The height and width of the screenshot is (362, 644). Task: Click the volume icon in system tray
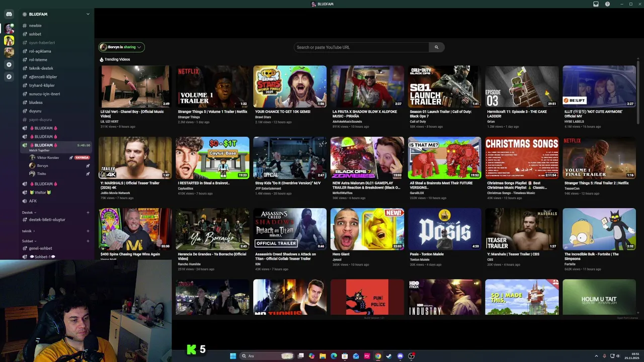[618, 356]
